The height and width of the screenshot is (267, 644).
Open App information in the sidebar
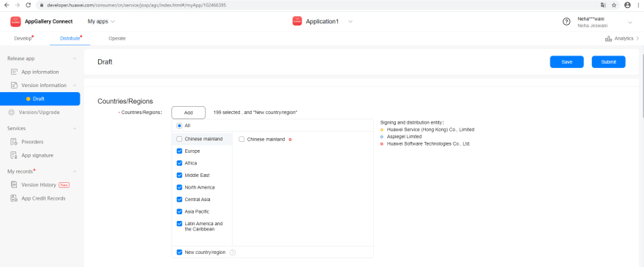(40, 72)
